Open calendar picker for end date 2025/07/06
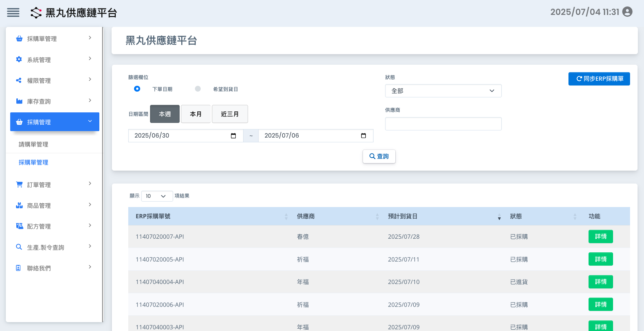Viewport: 644px width, 331px height. click(363, 136)
